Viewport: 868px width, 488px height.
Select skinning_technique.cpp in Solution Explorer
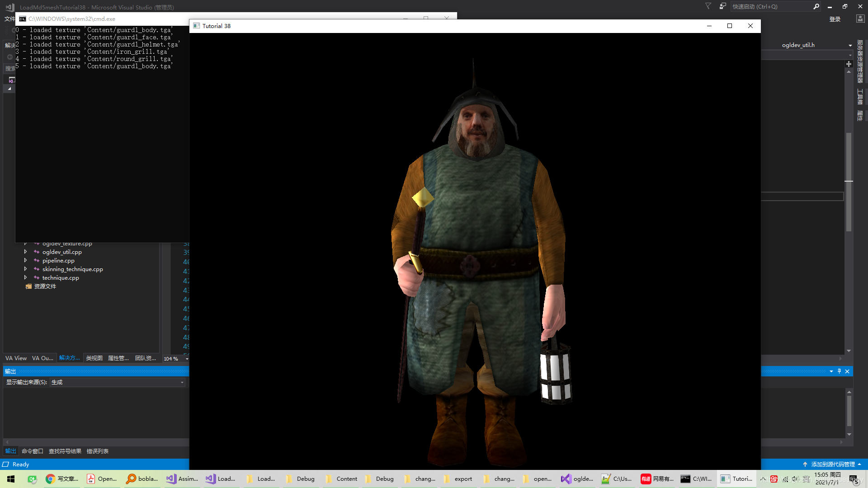(x=72, y=269)
